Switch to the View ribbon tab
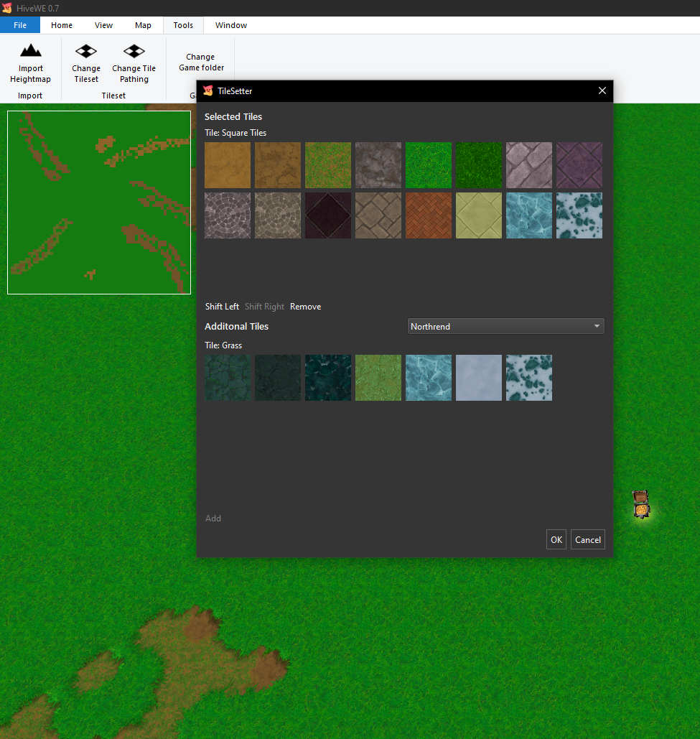This screenshot has width=700, height=739. (x=103, y=25)
